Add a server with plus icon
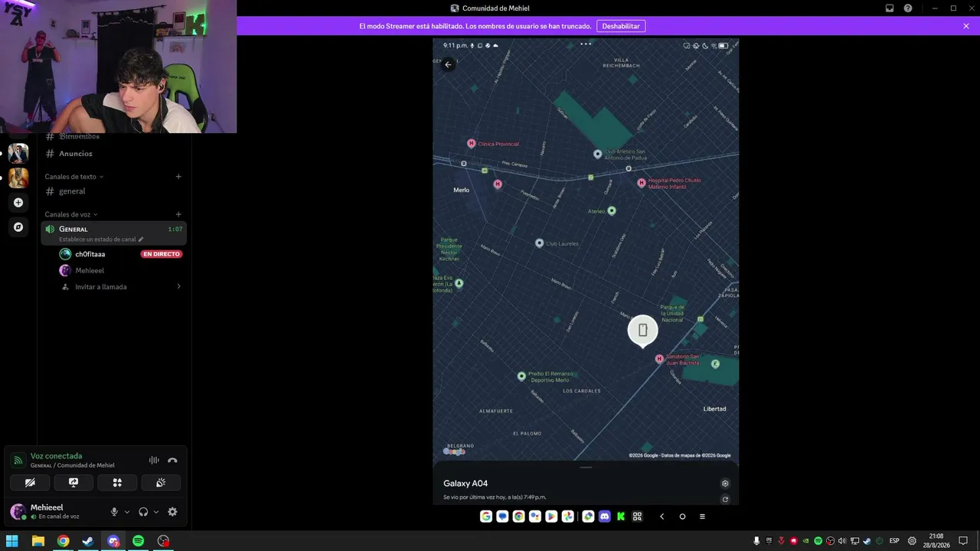 click(18, 203)
